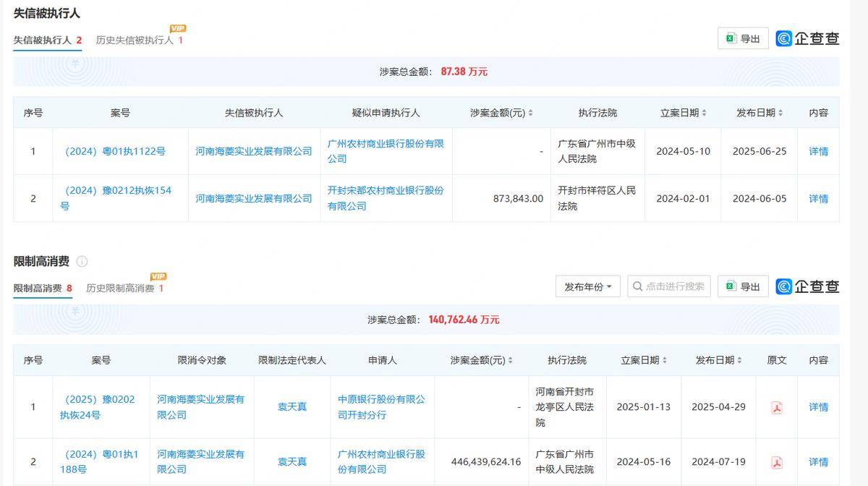Open 袁天真 in row with 豫0202执恢24号
This screenshot has width=868, height=486.
pyautogui.click(x=292, y=407)
